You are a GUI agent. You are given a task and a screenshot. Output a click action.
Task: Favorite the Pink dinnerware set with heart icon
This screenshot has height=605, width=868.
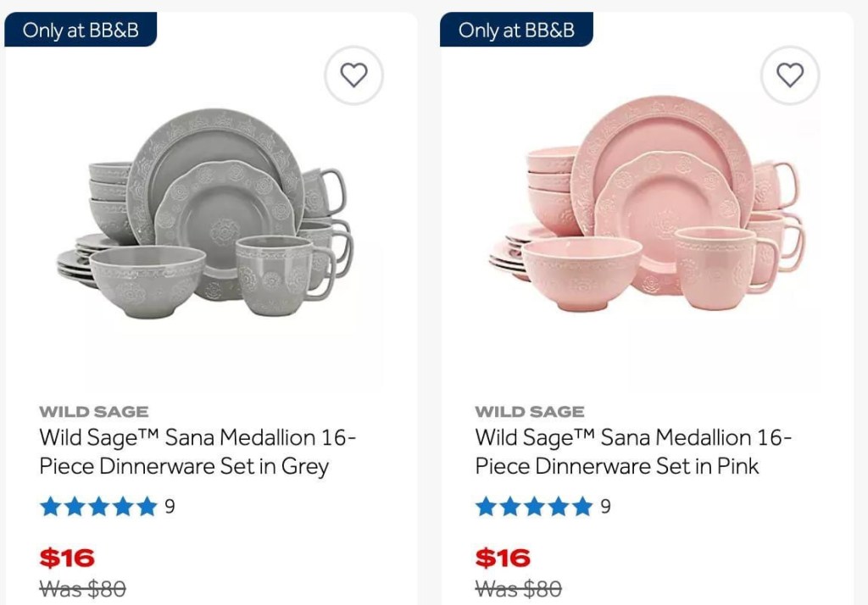(x=789, y=75)
